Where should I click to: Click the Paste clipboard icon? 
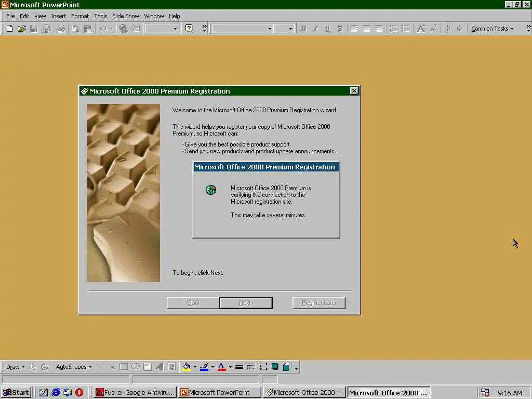coord(87,29)
